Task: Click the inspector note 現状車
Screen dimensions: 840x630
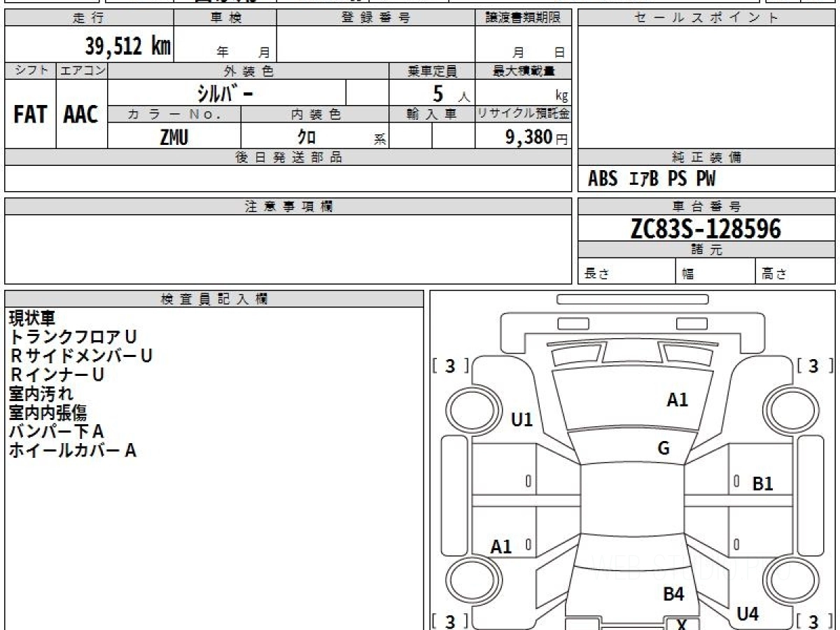Action: point(31,318)
